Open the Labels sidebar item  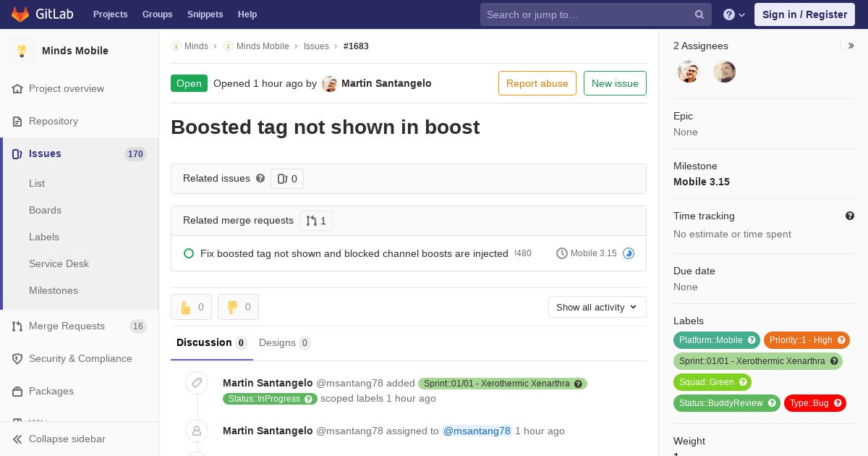tap(44, 237)
